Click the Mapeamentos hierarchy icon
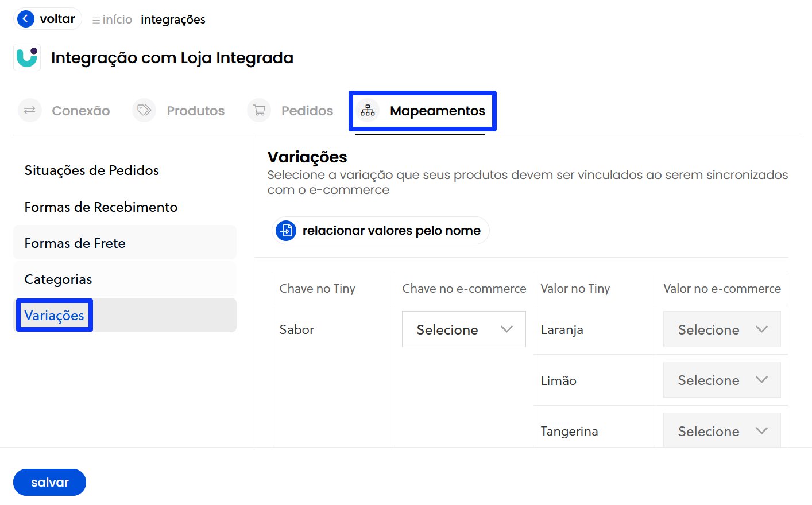The height and width of the screenshot is (505, 812). (368, 110)
